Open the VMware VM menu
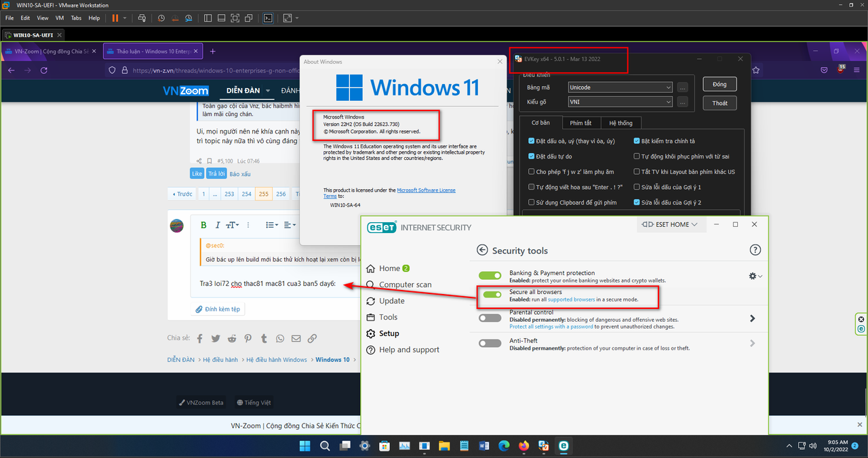Viewport: 868px width, 458px height. [59, 18]
